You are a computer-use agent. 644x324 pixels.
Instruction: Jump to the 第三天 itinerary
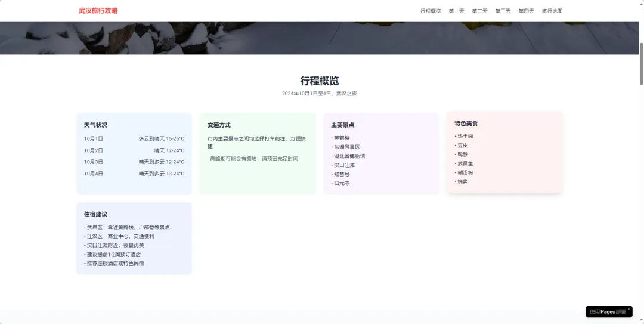click(x=503, y=11)
